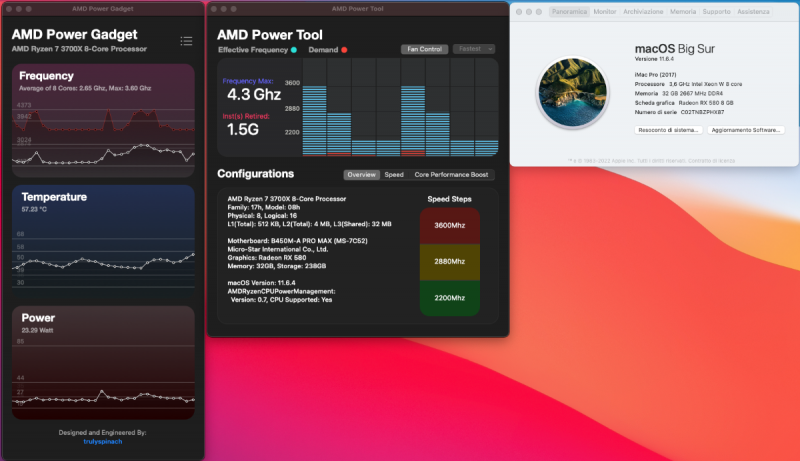Click the L1(Total): 512 KB cache line
Image resolution: width=800 pixels, height=461 pixels.
point(309,224)
